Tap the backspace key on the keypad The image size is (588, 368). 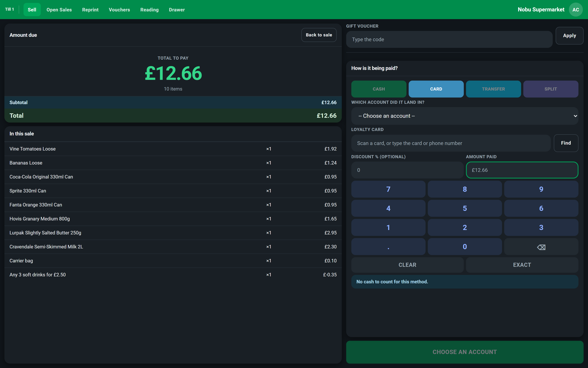click(541, 247)
